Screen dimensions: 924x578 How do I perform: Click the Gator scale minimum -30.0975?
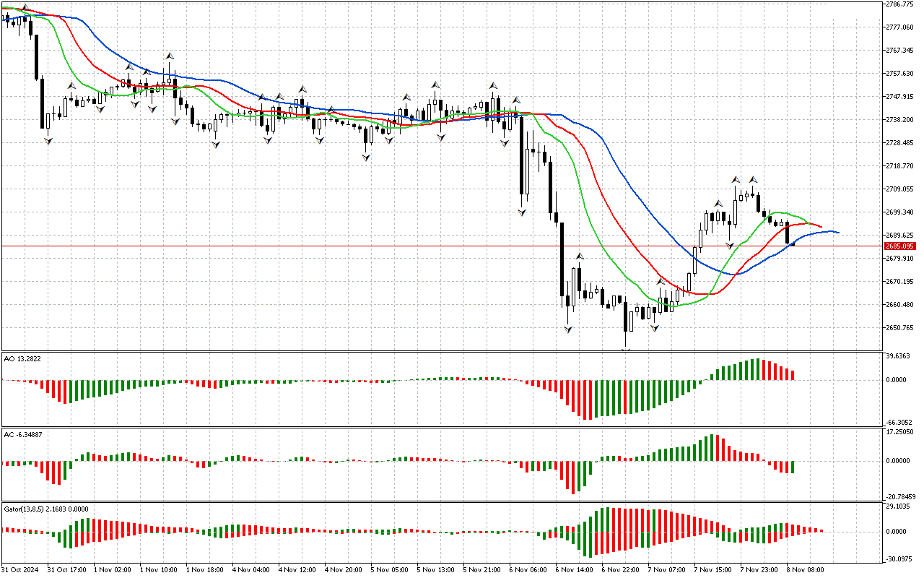click(x=899, y=558)
